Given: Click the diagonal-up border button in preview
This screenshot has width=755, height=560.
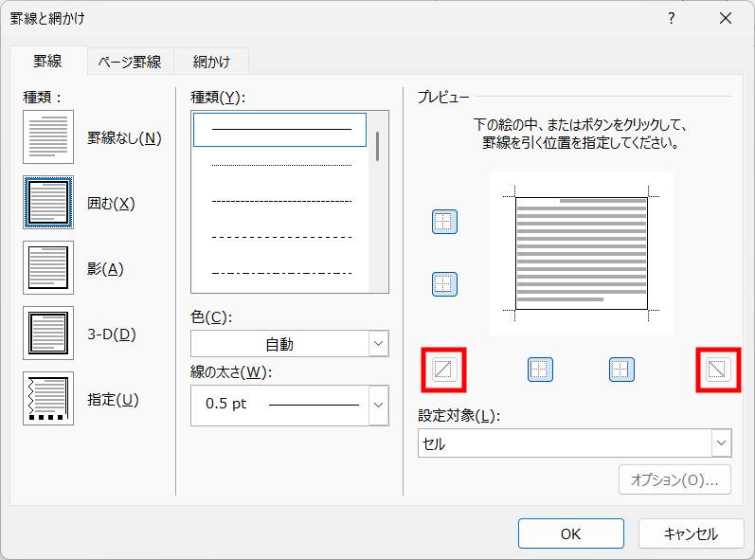Looking at the screenshot, I should tap(444, 370).
